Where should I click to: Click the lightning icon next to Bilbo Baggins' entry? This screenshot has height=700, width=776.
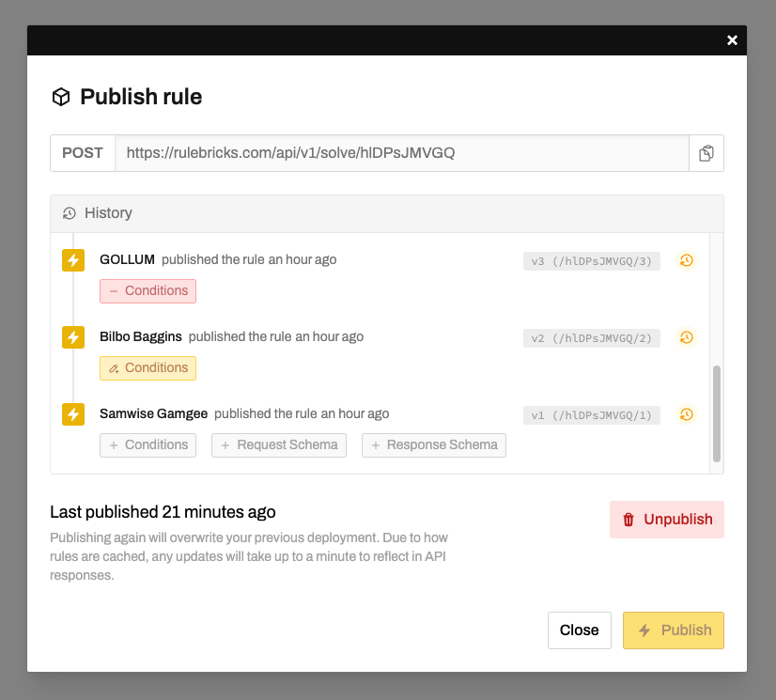tap(72, 337)
